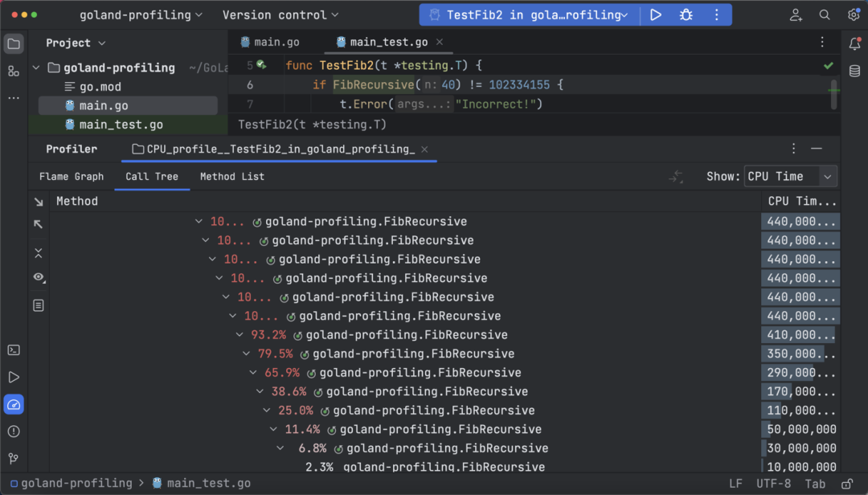Click UTF-8 encoding in status bar

pos(773,484)
